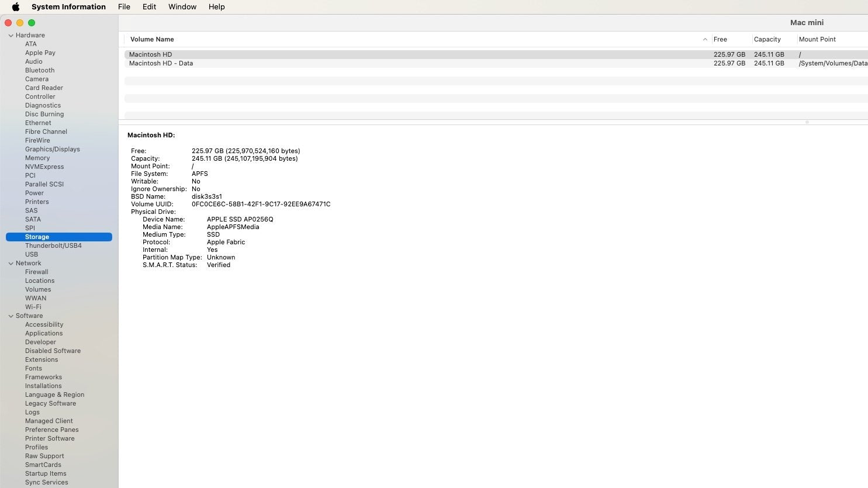Select Graphics/Displays in the sidebar
This screenshot has width=868, height=488.
53,149
